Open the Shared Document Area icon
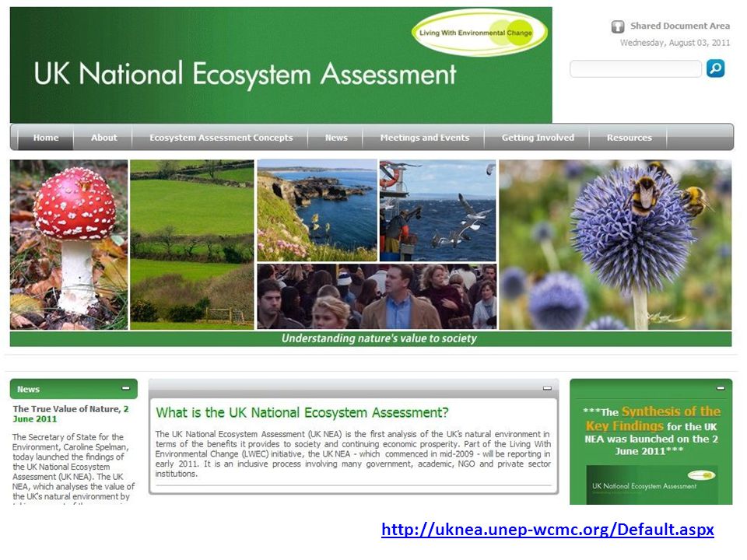Image resolution: width=747 pixels, height=560 pixels. click(x=617, y=26)
